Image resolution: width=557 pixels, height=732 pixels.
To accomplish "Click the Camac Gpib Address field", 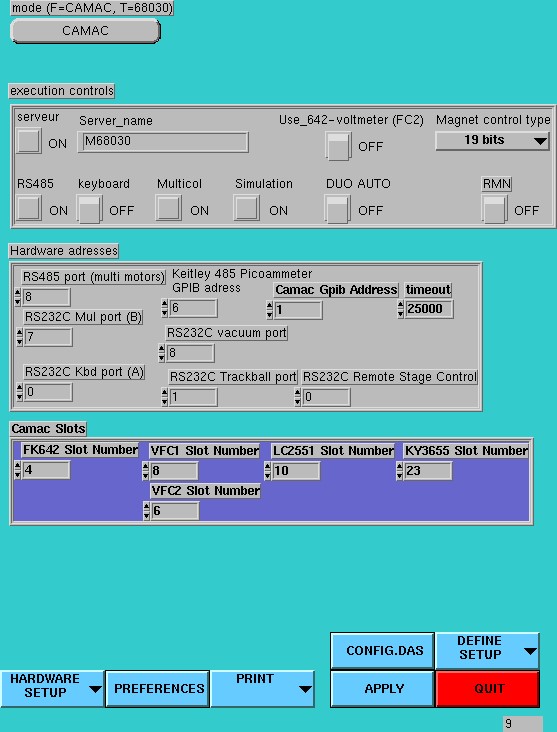I will [x=298, y=310].
